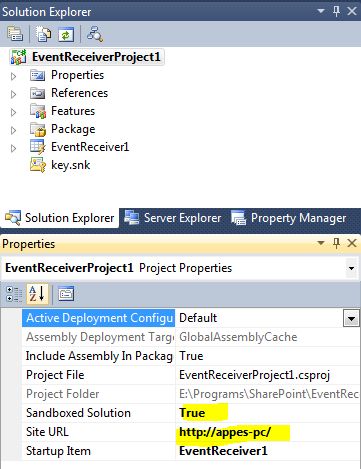Expand the Properties tree node
This screenshot has height=469, width=361.
(x=13, y=76)
